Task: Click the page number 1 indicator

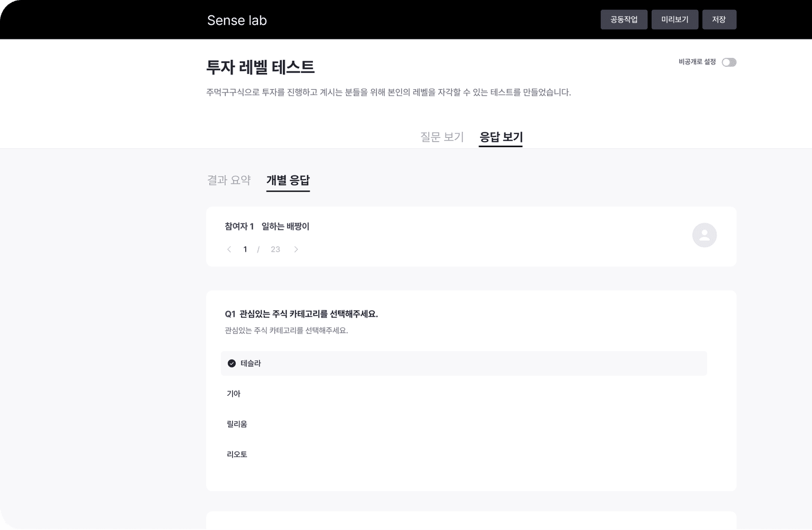Action: click(245, 249)
